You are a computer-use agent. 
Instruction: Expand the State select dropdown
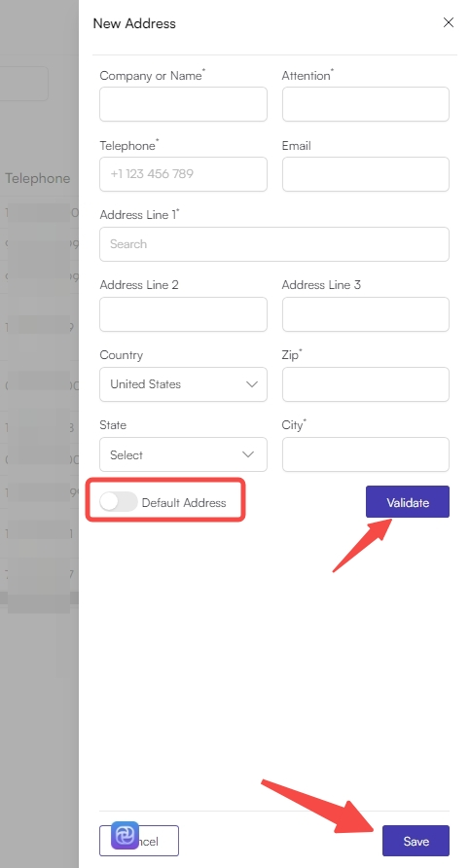click(x=183, y=454)
